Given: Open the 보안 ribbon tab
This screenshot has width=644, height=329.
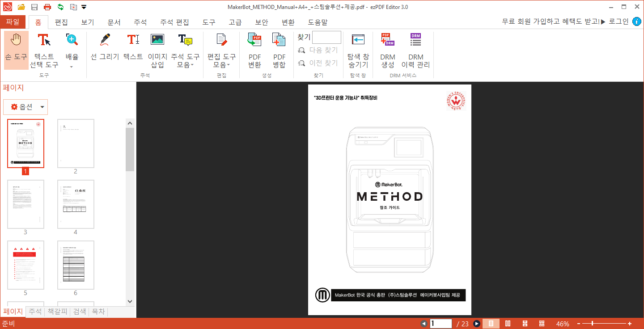Looking at the screenshot, I should pyautogui.click(x=262, y=22).
